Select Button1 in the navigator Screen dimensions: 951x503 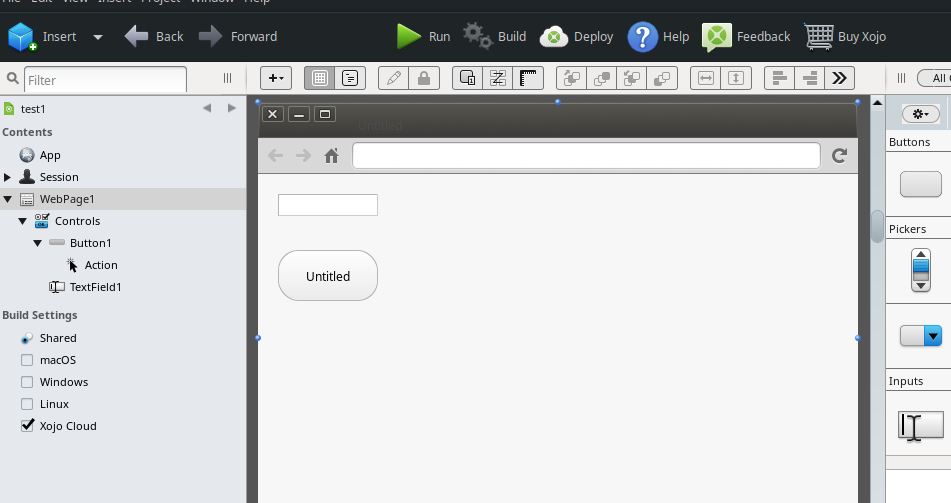pos(90,243)
